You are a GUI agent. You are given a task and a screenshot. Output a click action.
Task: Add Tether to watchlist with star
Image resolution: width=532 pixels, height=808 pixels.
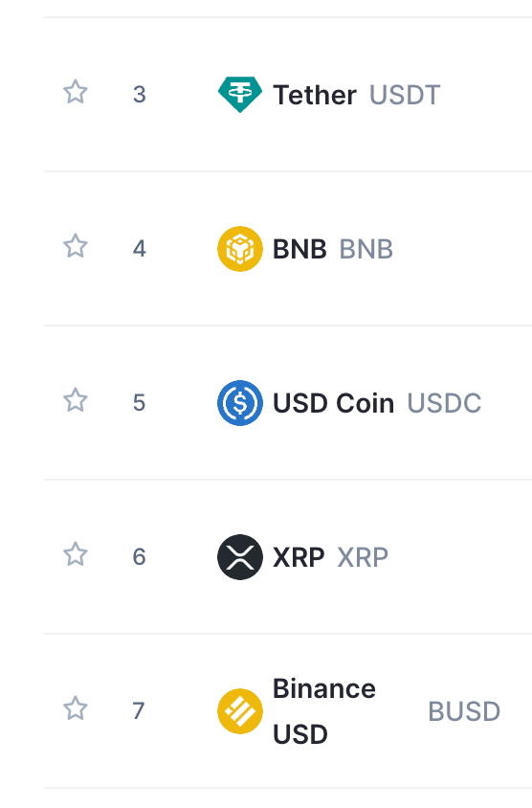coord(76,92)
